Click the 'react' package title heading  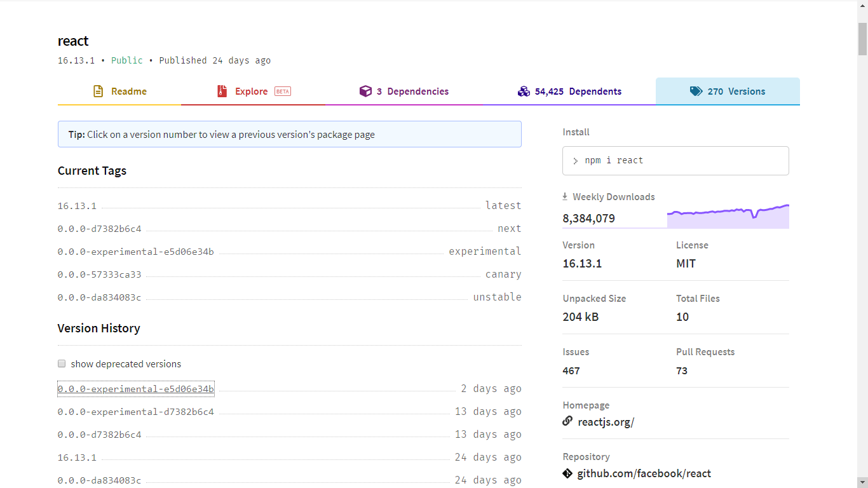click(73, 41)
